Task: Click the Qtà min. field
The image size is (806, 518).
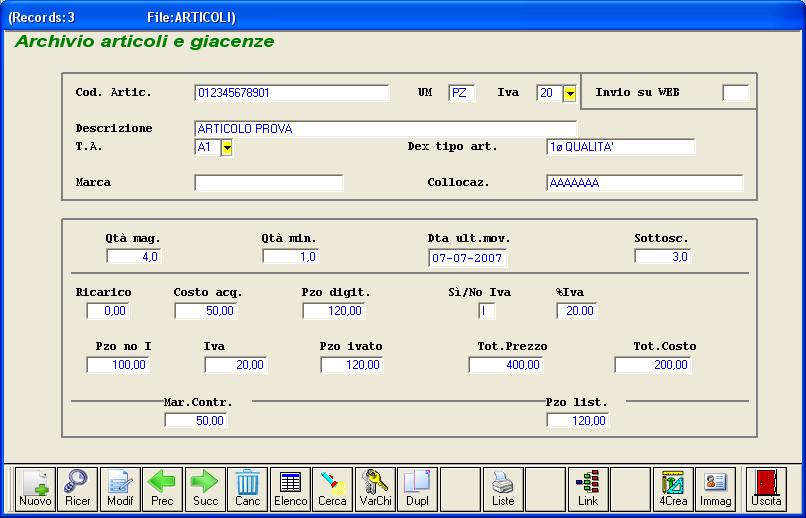Action: tap(290, 256)
